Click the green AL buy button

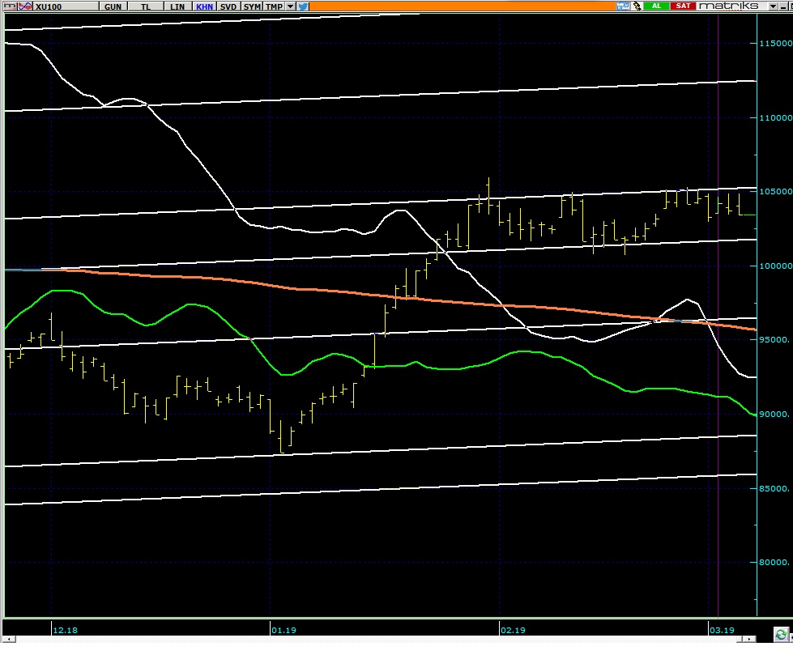[656, 6]
